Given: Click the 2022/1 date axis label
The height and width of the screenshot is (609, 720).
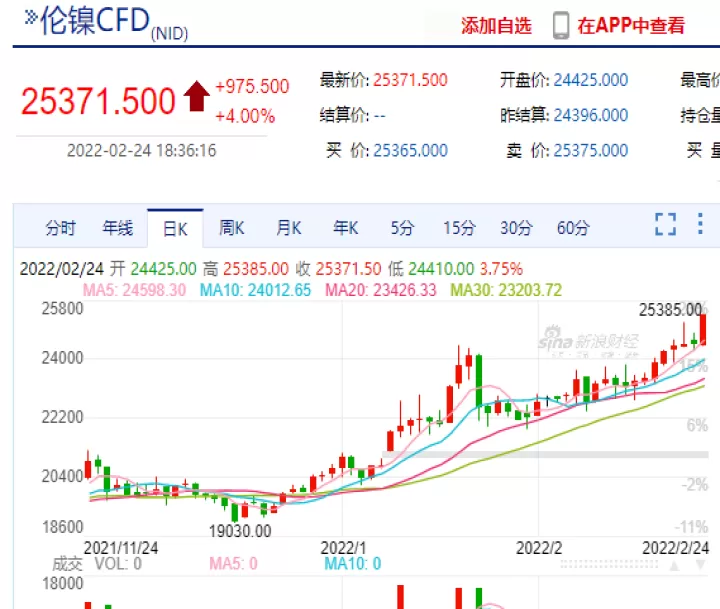Looking at the screenshot, I should 343,548.
